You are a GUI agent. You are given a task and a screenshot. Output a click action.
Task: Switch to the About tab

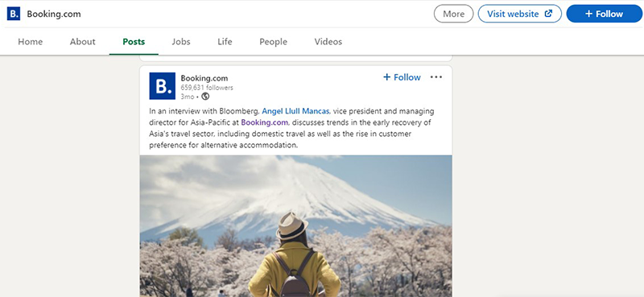click(83, 42)
